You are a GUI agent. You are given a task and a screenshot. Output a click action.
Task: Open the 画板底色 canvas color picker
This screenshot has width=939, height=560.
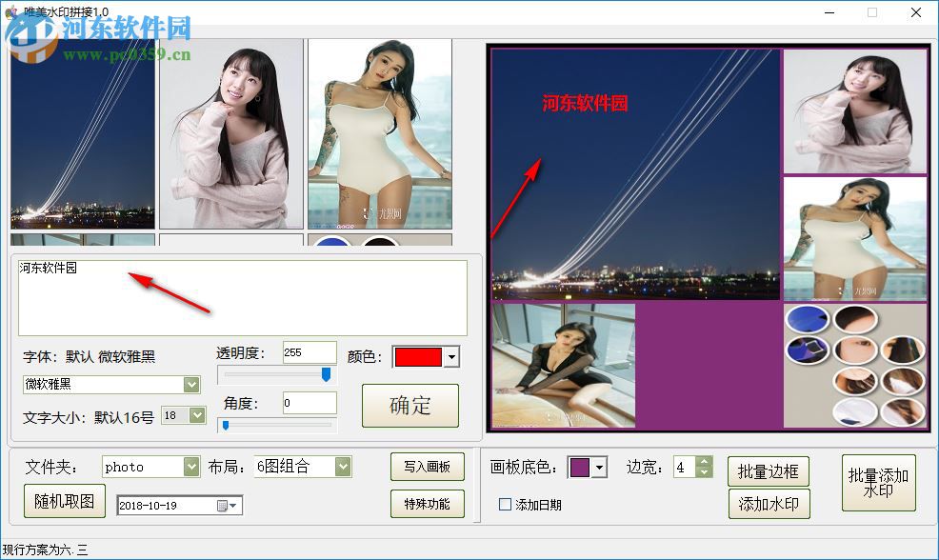tap(598, 468)
